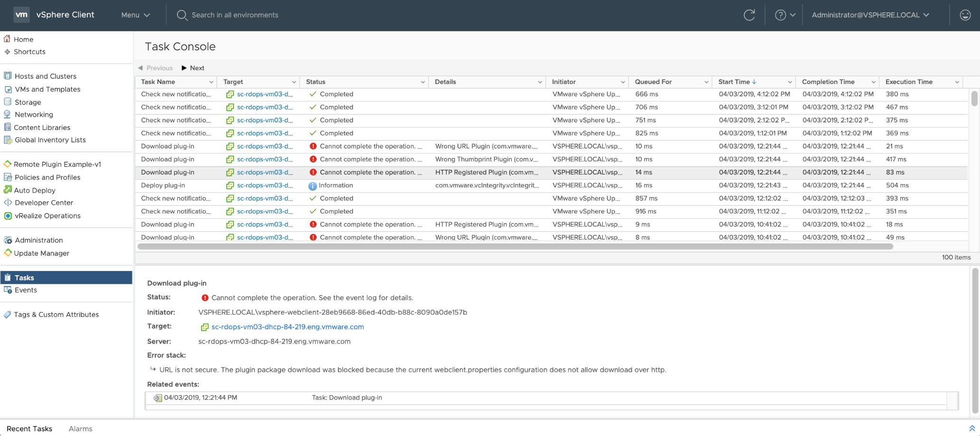Click the vRealize Operations icon

point(8,215)
